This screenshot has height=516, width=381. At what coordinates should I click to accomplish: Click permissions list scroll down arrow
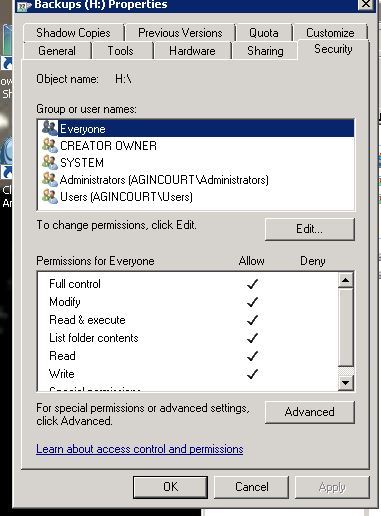[x=346, y=383]
